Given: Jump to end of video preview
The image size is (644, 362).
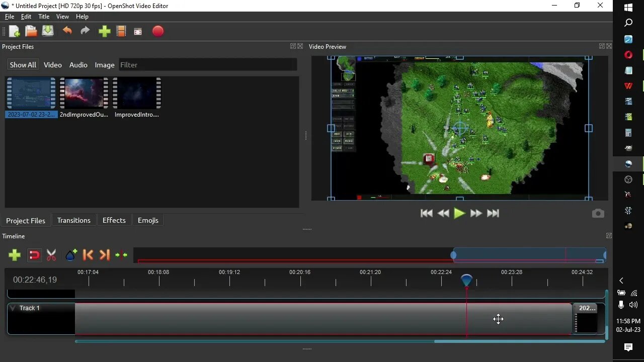Looking at the screenshot, I should tap(493, 213).
